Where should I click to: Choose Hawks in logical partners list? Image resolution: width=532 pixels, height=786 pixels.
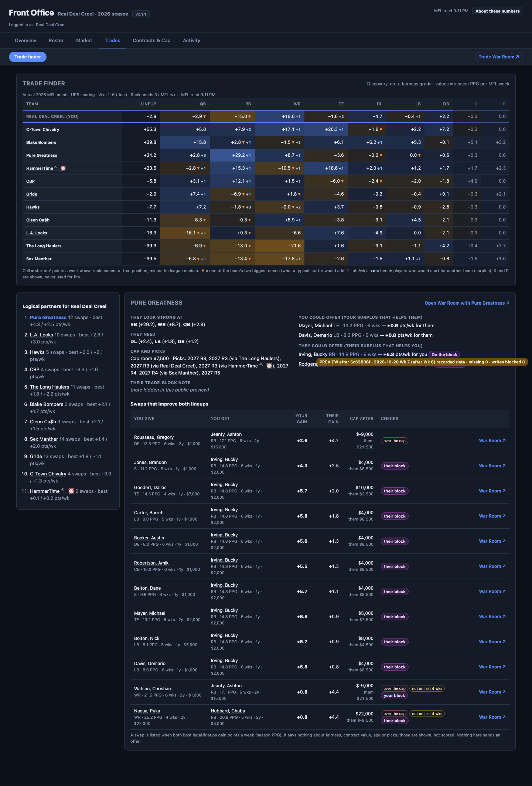point(37,352)
